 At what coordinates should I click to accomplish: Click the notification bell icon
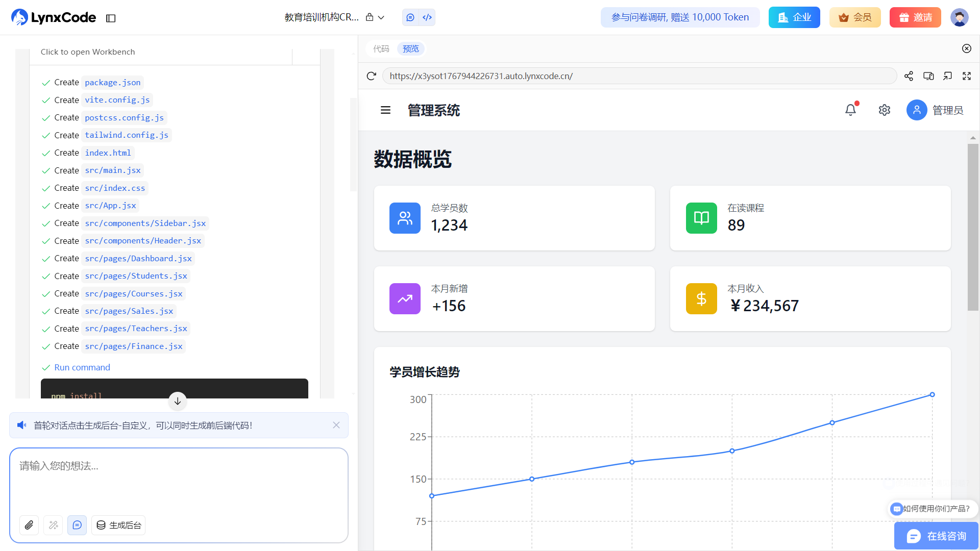click(x=850, y=110)
